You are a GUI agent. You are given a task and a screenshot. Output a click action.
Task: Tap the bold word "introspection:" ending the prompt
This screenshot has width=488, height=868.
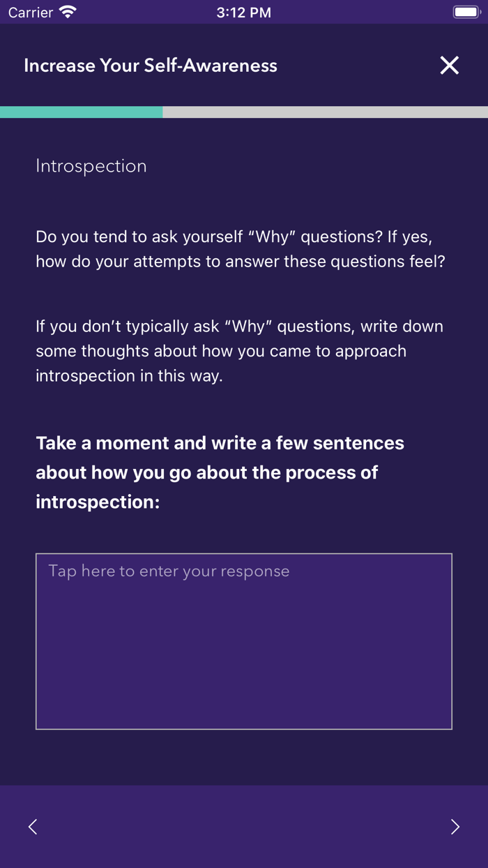pos(98,502)
